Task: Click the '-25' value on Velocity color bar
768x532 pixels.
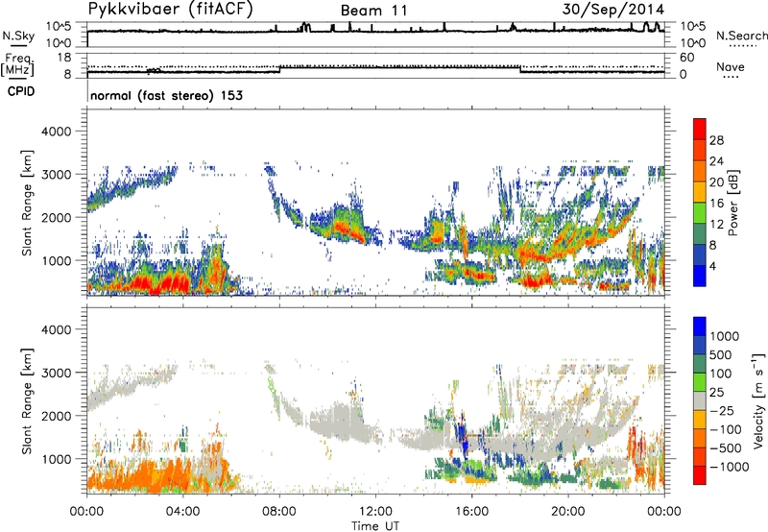Action: tap(720, 411)
